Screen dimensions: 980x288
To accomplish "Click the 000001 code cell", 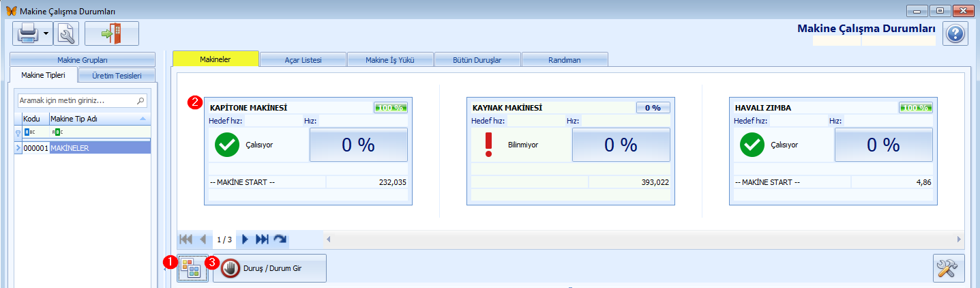I will tap(35, 147).
